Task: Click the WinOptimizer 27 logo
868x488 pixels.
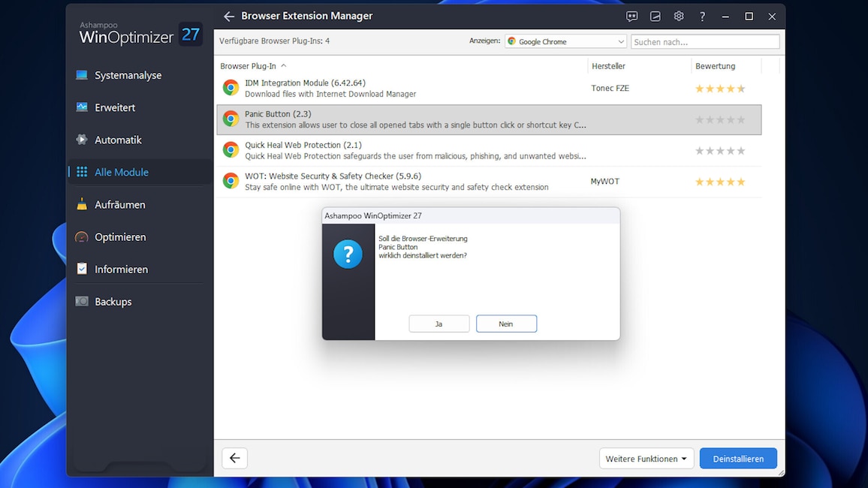Action: [140, 35]
